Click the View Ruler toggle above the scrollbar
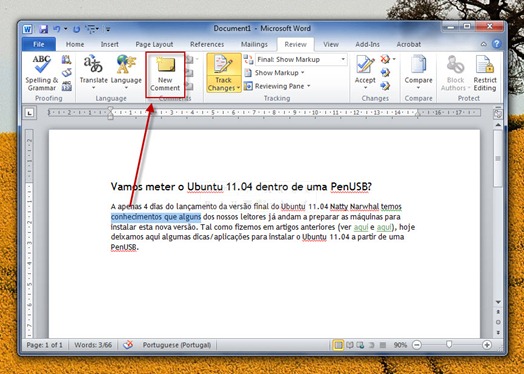 tap(498, 114)
